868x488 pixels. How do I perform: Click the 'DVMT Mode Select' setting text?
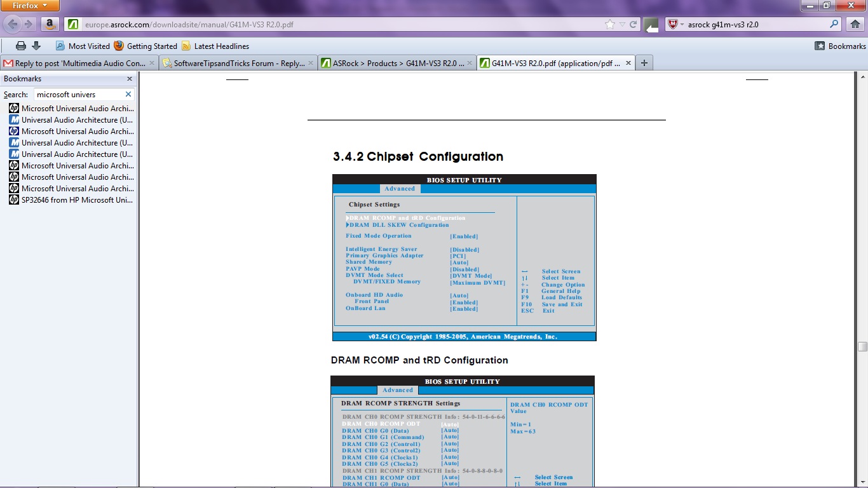coord(374,275)
